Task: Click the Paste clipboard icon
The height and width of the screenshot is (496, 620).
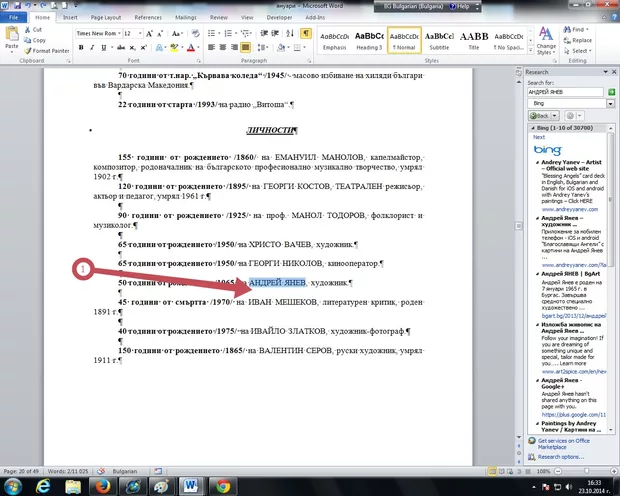Action: (11, 37)
